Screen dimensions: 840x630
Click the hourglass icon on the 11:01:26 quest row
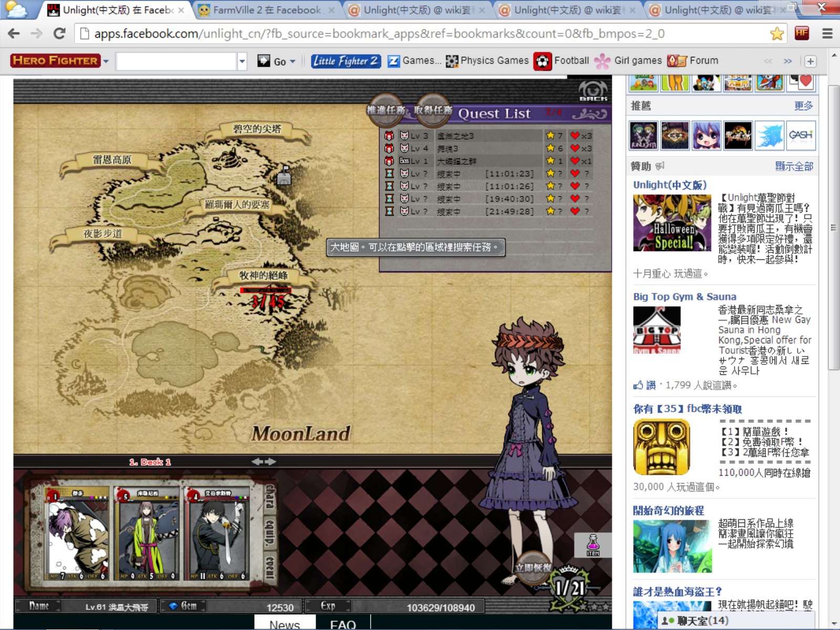click(389, 186)
